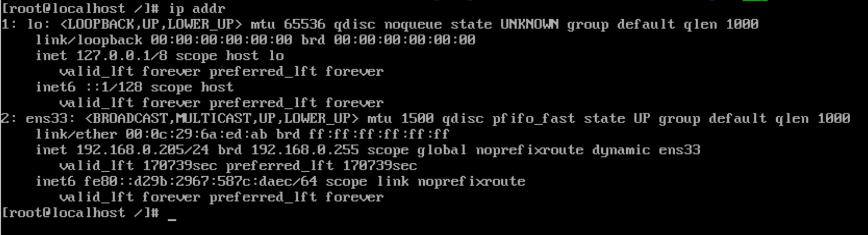
Task: Click the "ip addr" command text
Action: click(x=197, y=8)
